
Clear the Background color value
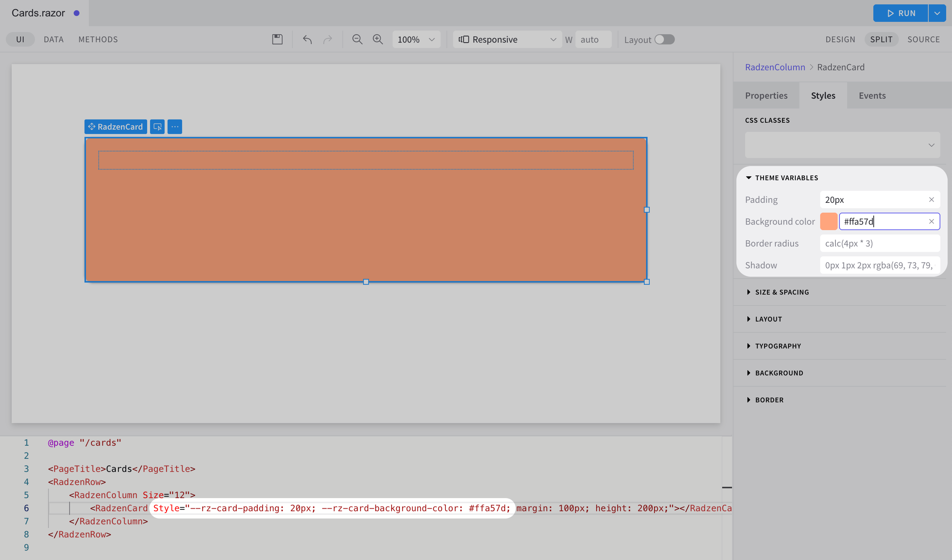pos(931,221)
